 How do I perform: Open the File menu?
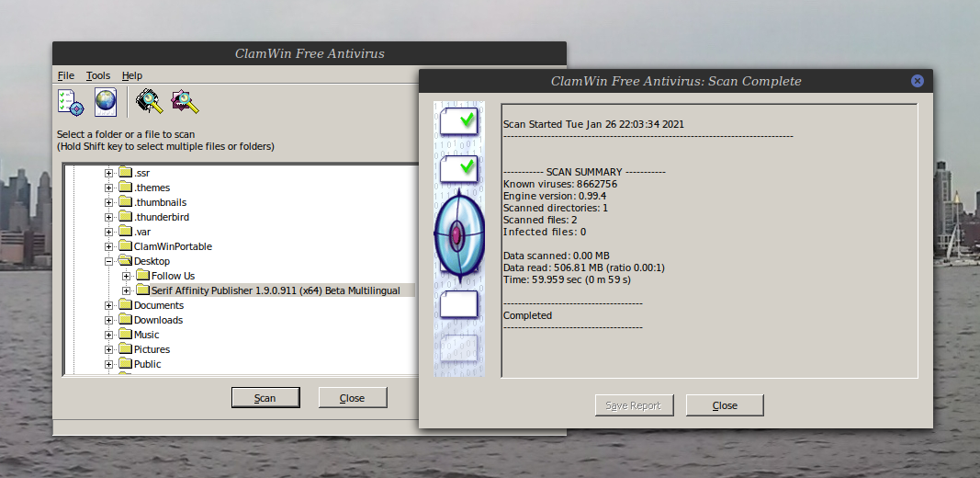[x=65, y=75]
